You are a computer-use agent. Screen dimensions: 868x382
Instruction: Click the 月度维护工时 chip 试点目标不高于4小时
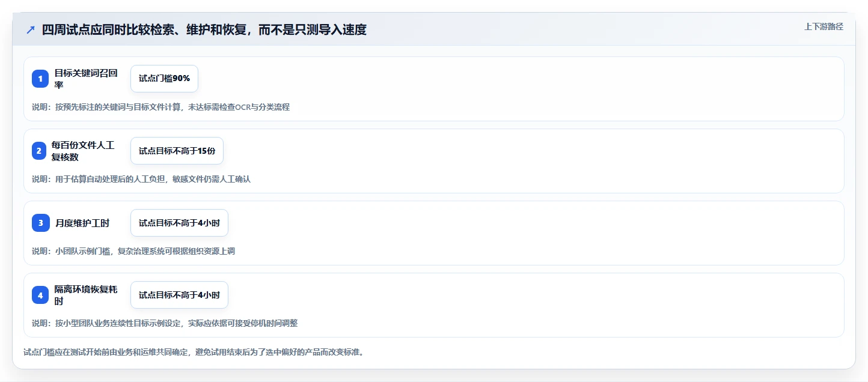[179, 223]
